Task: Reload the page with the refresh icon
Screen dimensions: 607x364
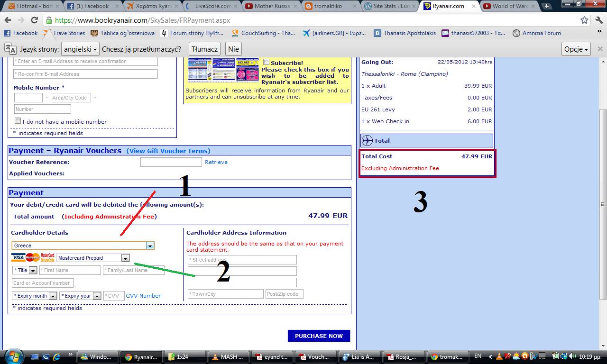Action: 34,20
